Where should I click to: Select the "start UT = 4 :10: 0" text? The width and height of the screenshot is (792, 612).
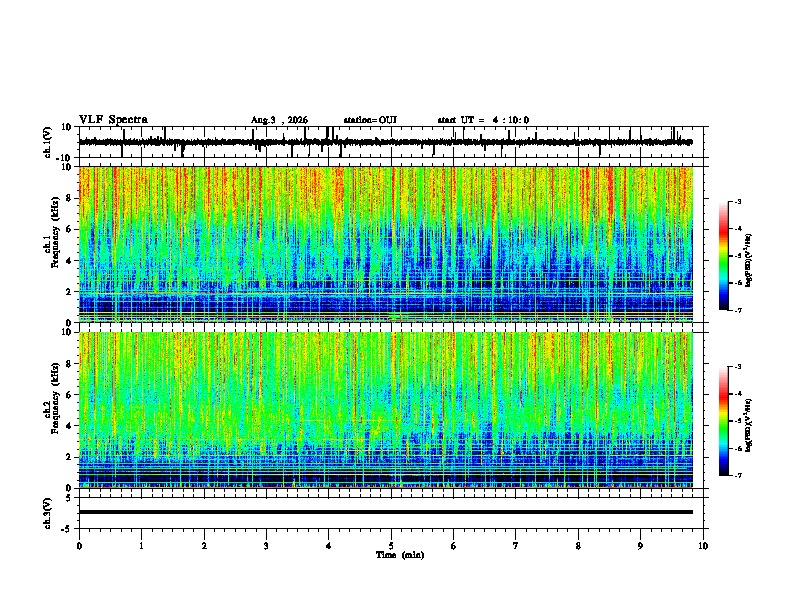(x=483, y=120)
